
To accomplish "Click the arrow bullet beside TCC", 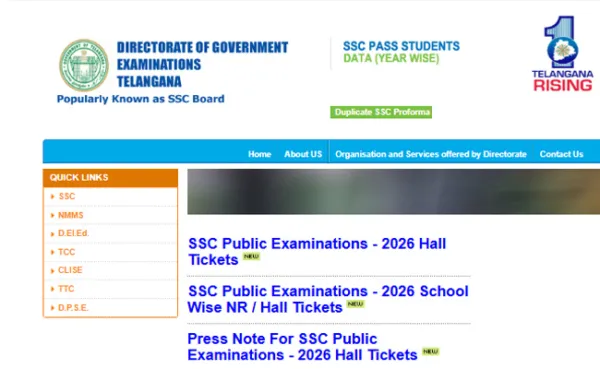I will click(x=52, y=252).
